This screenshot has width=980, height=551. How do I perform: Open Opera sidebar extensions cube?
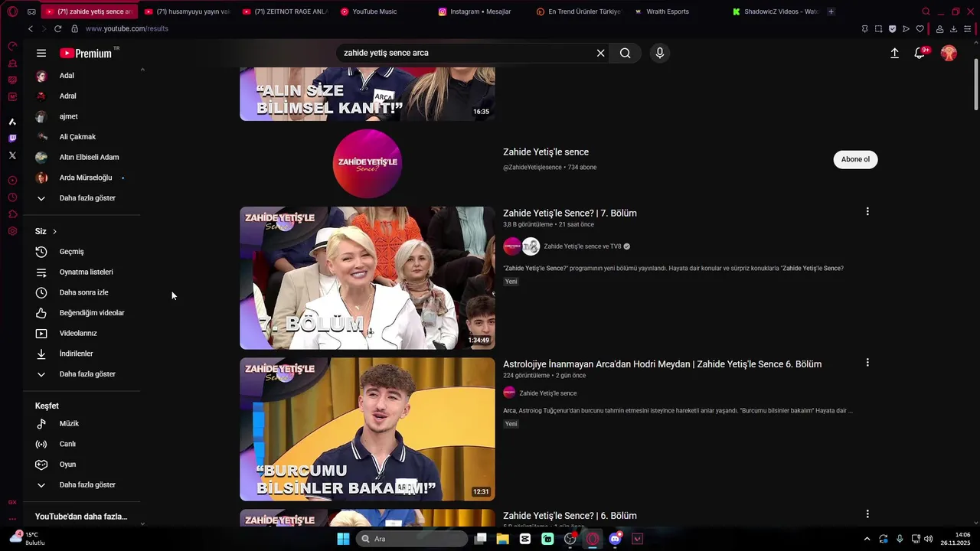click(x=12, y=214)
